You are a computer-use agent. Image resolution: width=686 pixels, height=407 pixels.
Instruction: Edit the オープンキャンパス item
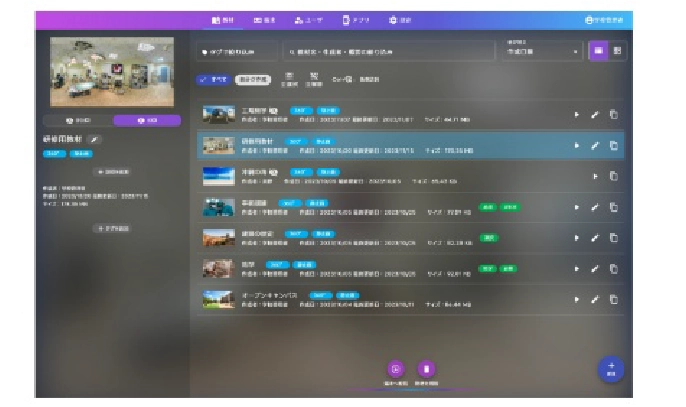(x=595, y=300)
